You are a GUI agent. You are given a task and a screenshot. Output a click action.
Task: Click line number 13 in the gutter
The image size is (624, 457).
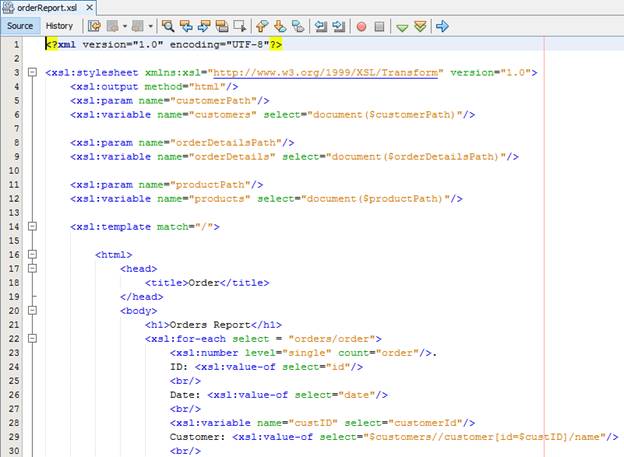tap(14, 213)
